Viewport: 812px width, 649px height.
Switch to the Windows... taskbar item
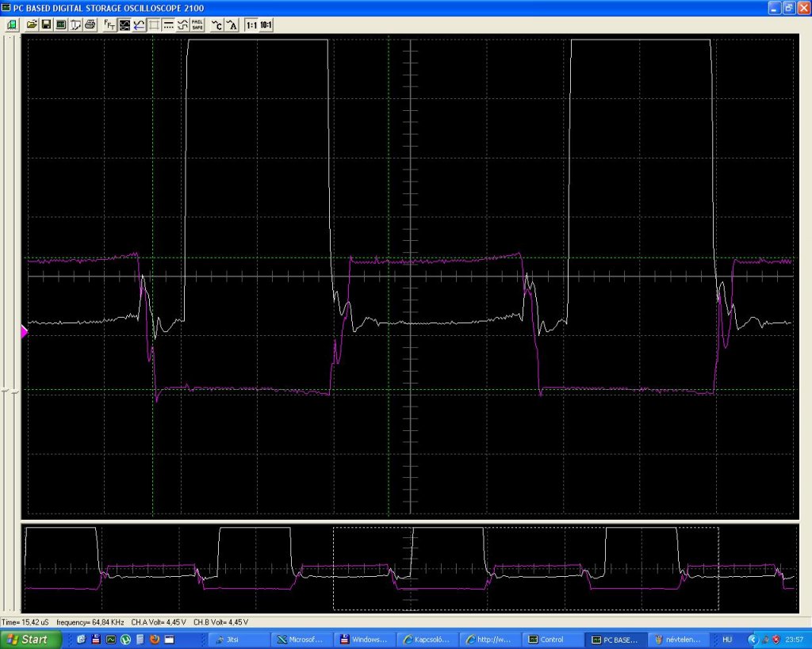tap(364, 639)
